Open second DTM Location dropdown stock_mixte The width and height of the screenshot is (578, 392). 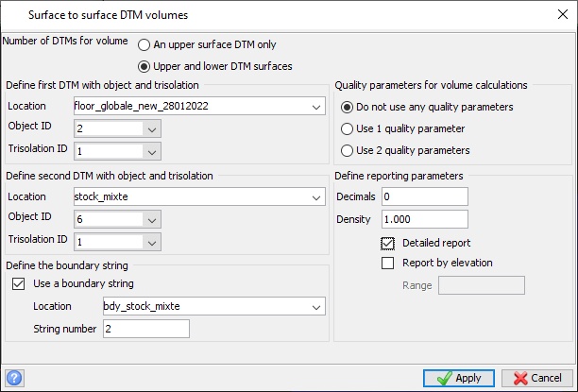pos(315,197)
